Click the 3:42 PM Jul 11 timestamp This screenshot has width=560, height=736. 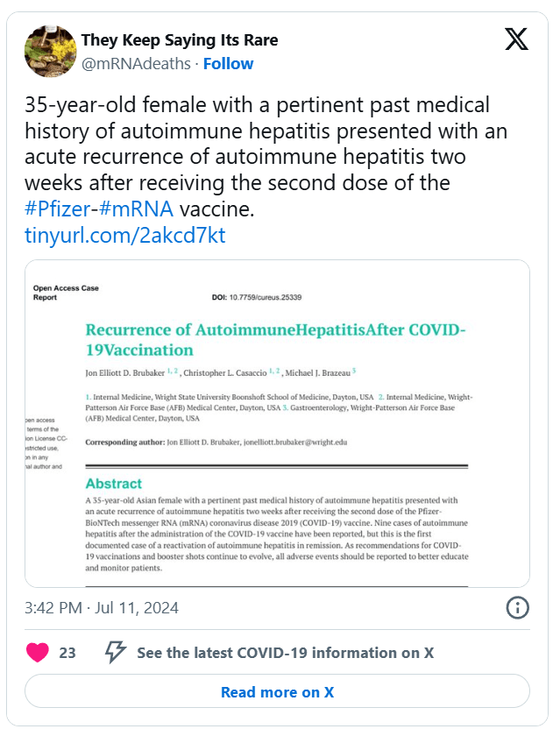click(x=102, y=607)
